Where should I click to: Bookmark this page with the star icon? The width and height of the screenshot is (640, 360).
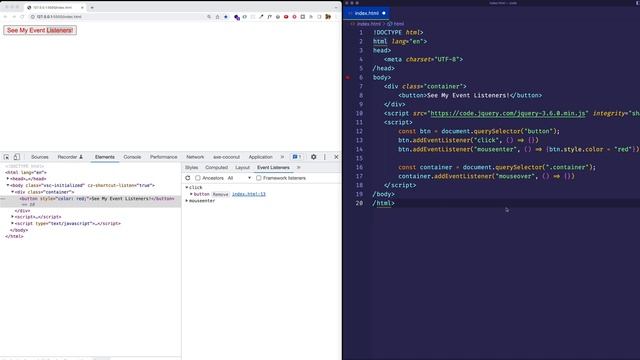(226, 17)
